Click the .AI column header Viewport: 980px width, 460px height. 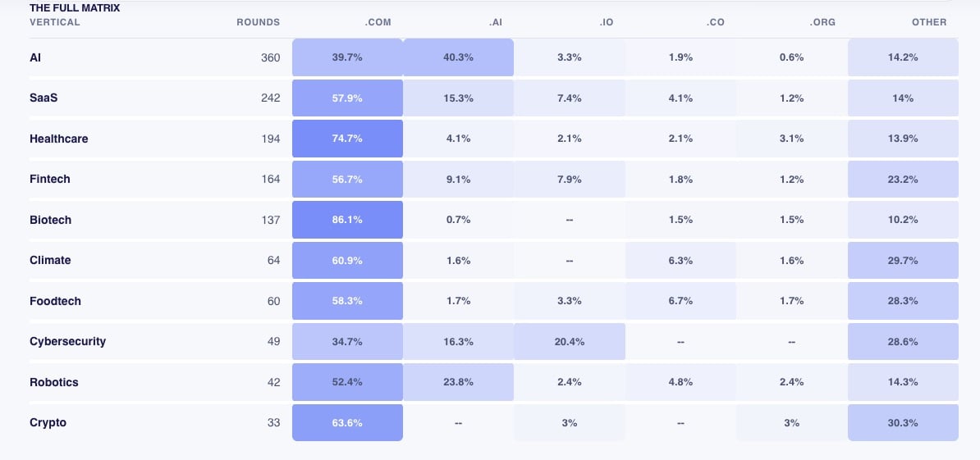(x=495, y=22)
